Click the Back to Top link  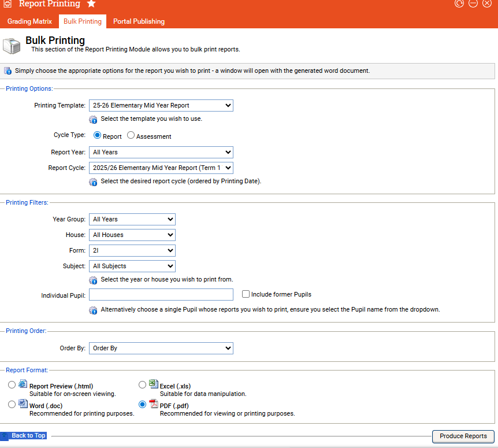point(28,436)
